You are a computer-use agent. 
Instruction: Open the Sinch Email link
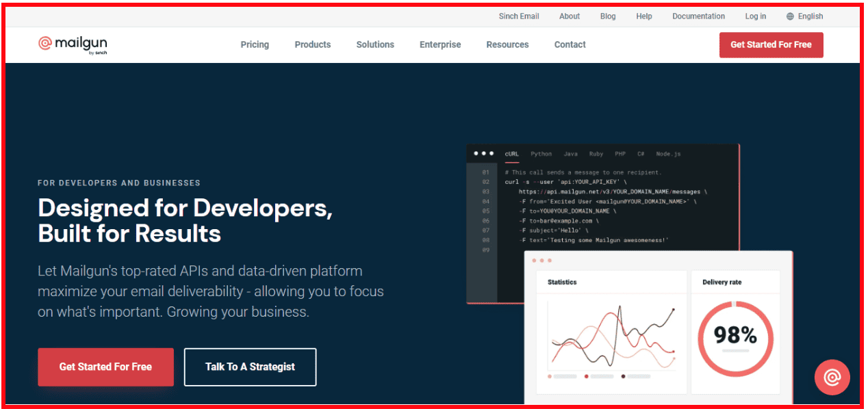tap(519, 16)
